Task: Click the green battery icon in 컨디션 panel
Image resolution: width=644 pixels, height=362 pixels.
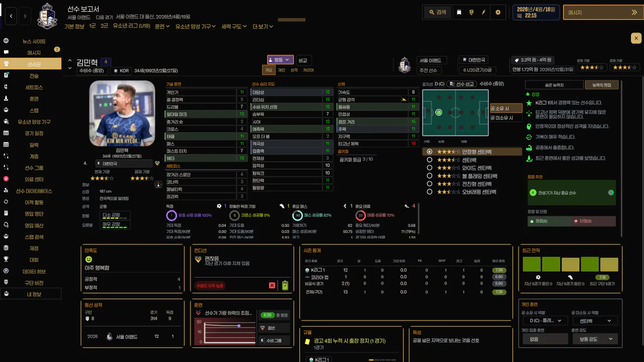Action: 285,285
